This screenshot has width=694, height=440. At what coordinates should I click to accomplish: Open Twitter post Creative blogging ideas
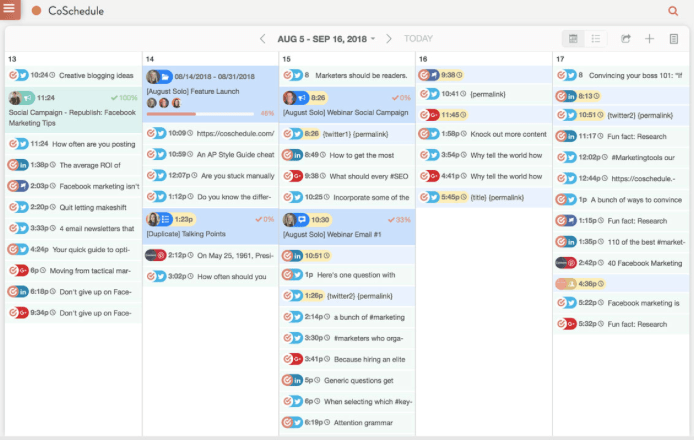tap(73, 75)
